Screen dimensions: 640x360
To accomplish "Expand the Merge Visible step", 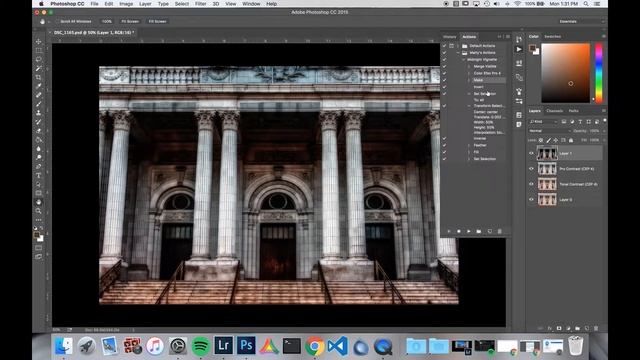I will [x=469, y=66].
